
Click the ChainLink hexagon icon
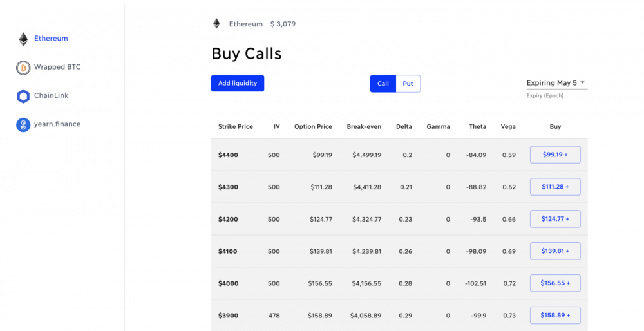point(23,97)
